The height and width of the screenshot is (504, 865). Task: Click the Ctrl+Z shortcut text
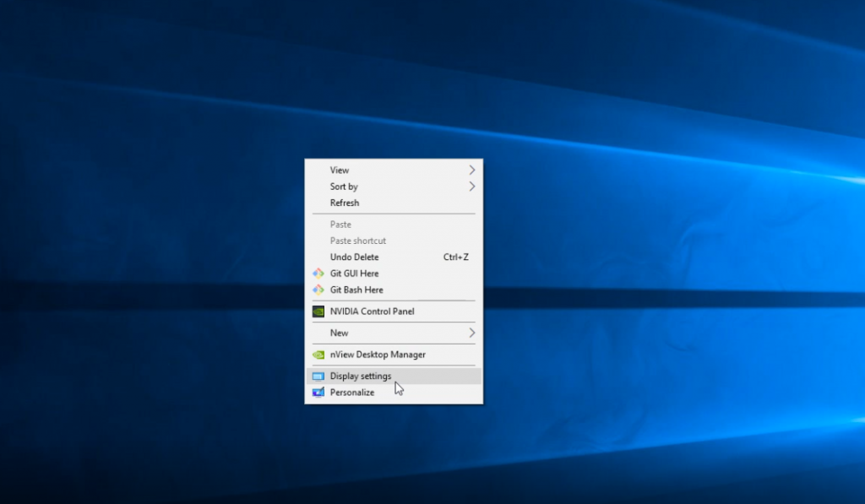coord(456,257)
